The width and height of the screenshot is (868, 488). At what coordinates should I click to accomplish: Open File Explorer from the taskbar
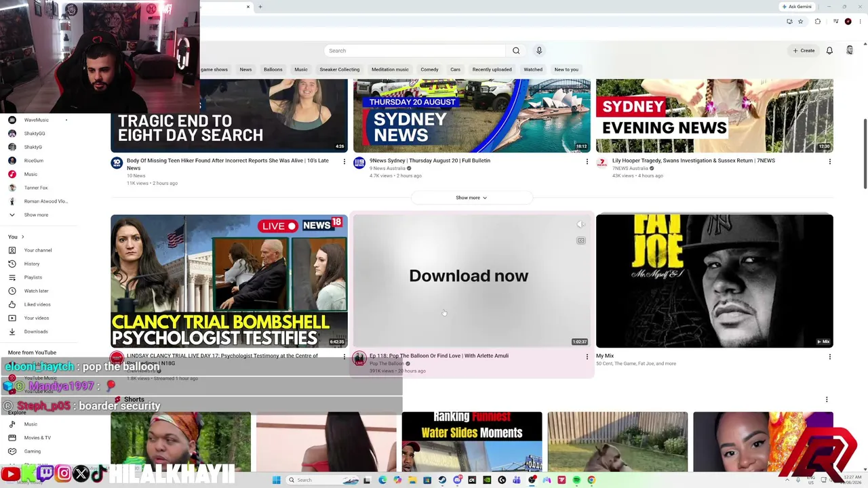click(x=412, y=480)
